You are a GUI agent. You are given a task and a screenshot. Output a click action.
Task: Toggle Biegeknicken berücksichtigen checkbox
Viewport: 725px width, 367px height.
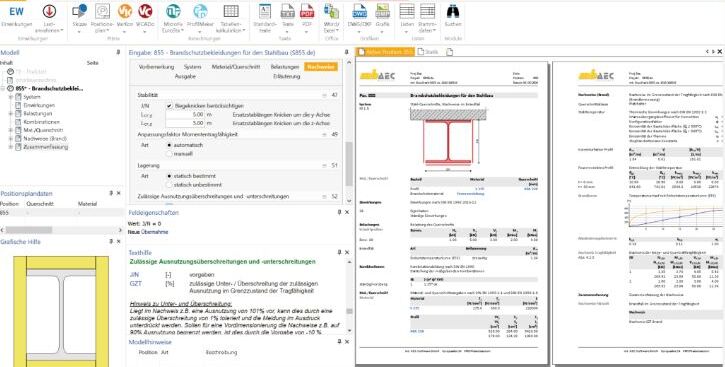pyautogui.click(x=169, y=106)
